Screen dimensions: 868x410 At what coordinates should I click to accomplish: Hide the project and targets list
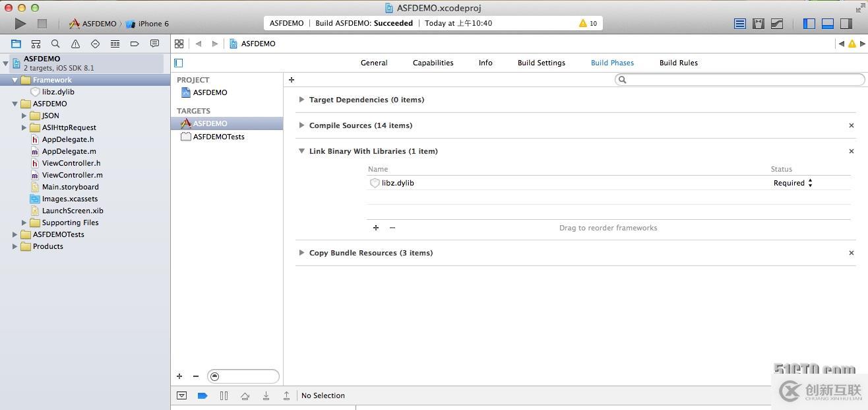pos(179,63)
